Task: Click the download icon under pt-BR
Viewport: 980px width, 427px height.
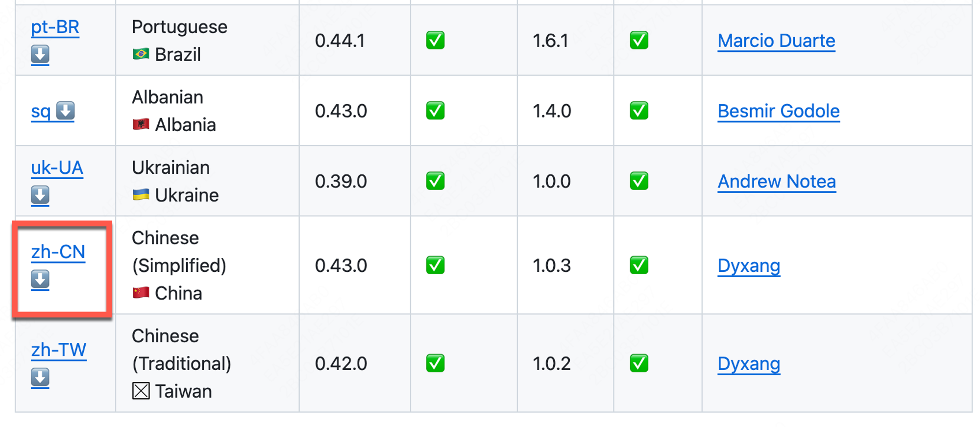Action: click(40, 54)
